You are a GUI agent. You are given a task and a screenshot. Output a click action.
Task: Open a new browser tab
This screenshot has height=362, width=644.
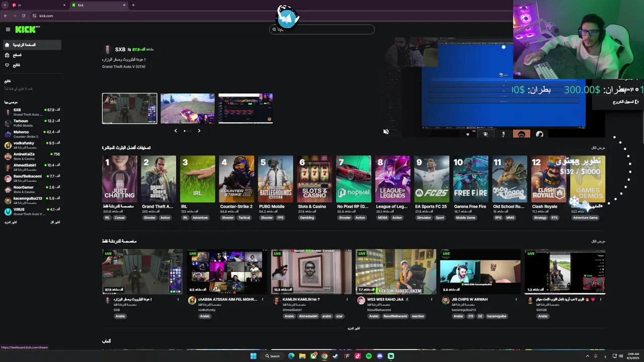133,5
